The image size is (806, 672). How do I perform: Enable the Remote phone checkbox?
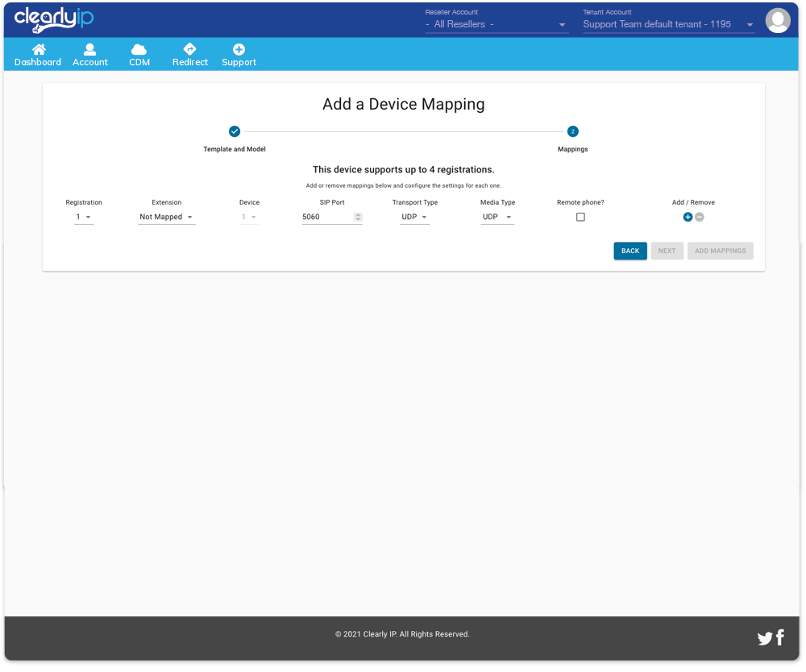pyautogui.click(x=580, y=218)
